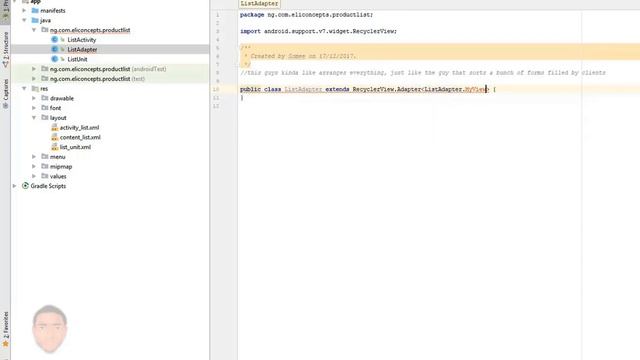The image size is (640, 360).
Task: Collapse the res folder arrow
Action: coord(24,89)
